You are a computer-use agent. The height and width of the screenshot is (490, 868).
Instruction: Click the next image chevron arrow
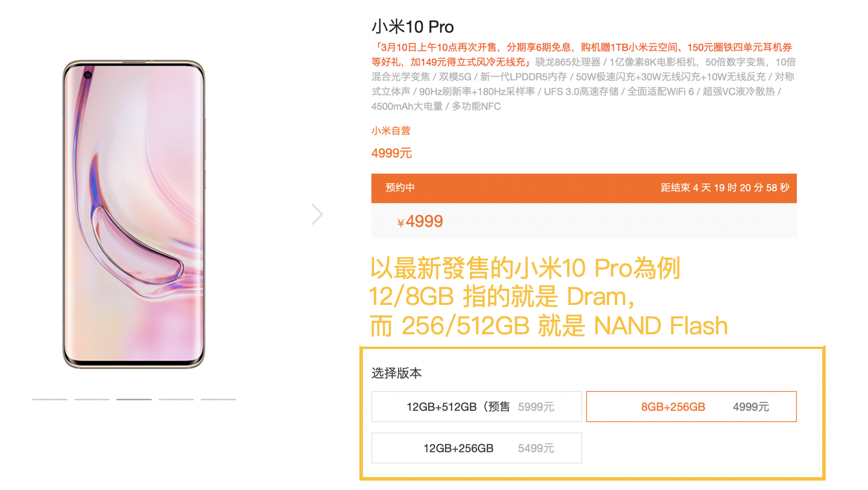click(x=317, y=214)
